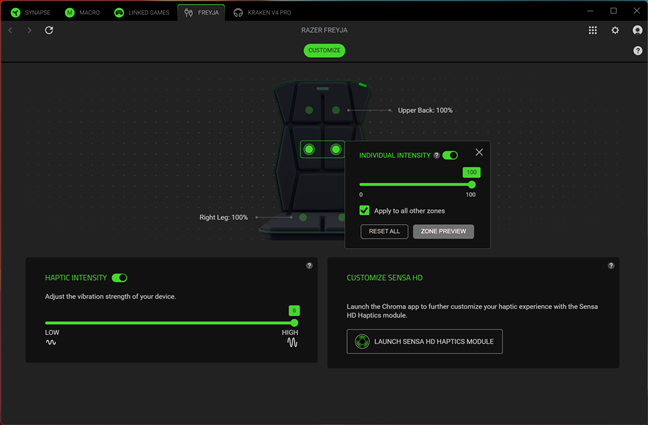Click the high vibration wave icon
Image resolution: width=648 pixels, height=425 pixels.
[x=292, y=342]
